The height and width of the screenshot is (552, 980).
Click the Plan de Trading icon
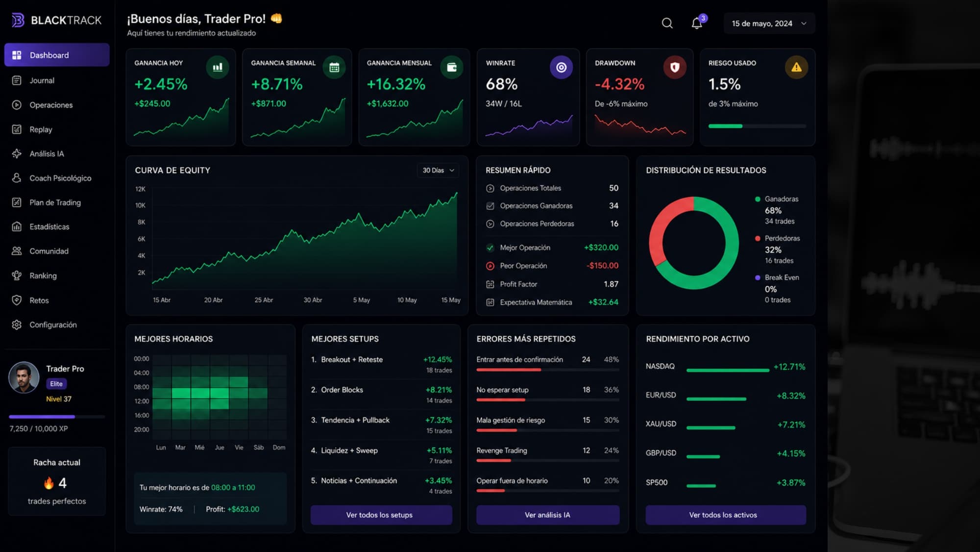pyautogui.click(x=17, y=202)
